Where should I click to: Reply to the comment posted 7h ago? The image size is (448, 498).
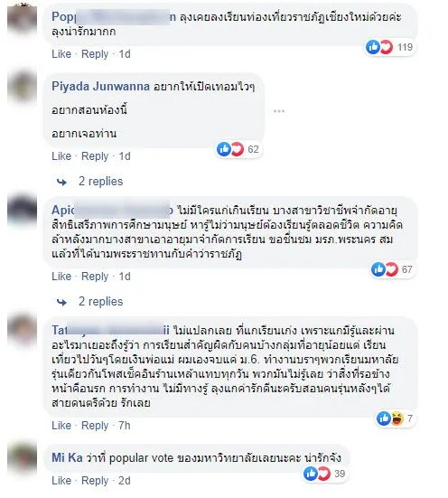[x=95, y=426]
